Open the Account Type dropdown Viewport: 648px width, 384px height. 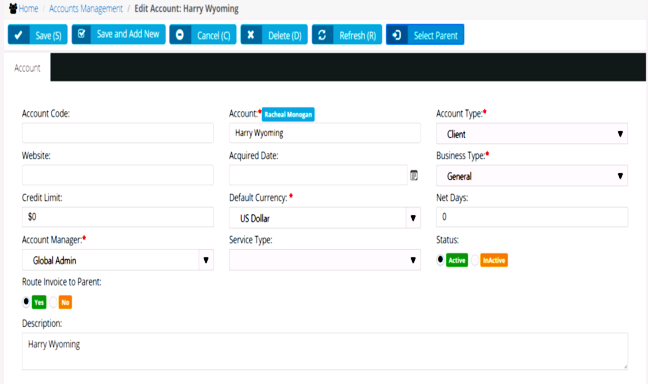click(532, 134)
